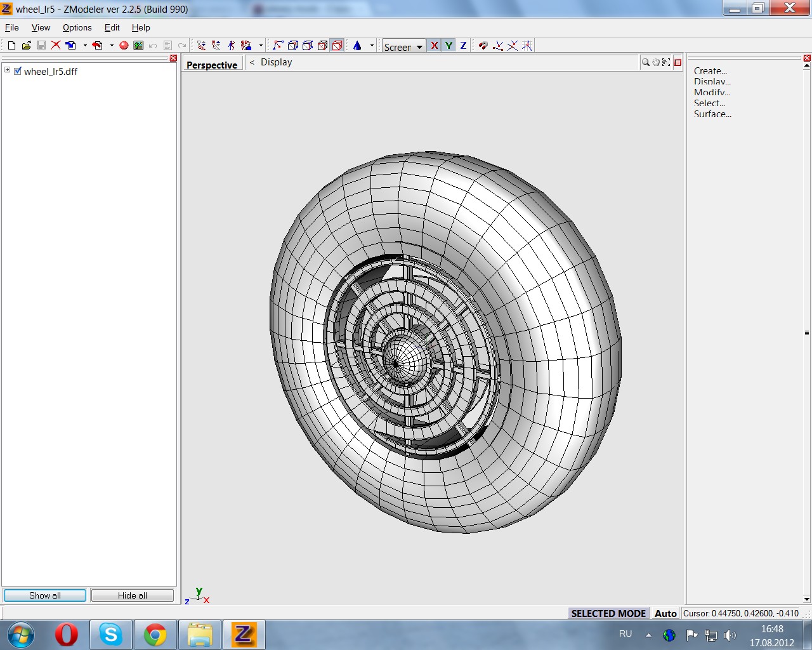Toggle the Auto option in status bar
Screen dimensions: 812x650
tap(665, 613)
